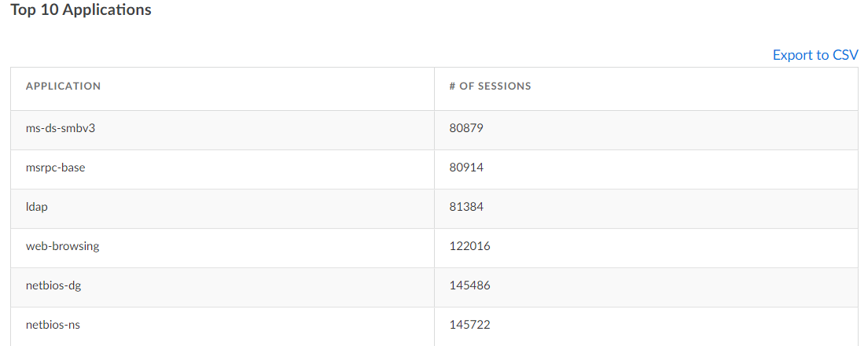Screen dimensions: 868x346
Task: Select the ms-ds-smbv3 application cell
Action: (61, 128)
